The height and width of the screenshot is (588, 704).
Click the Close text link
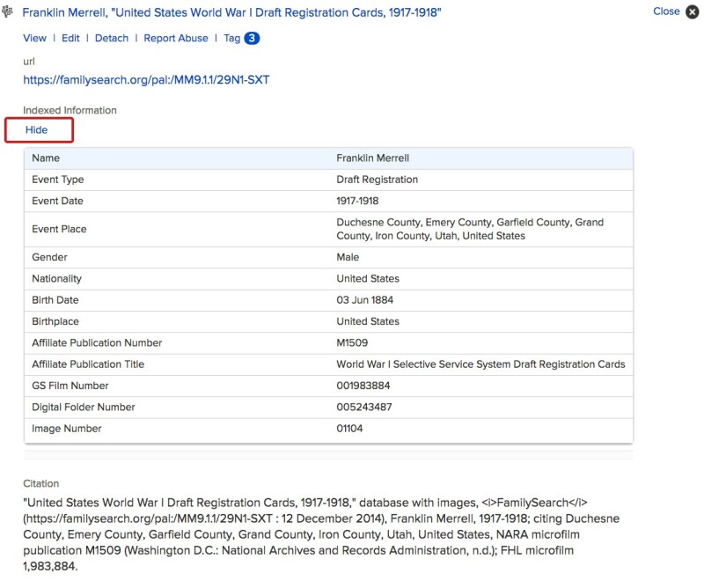point(666,11)
